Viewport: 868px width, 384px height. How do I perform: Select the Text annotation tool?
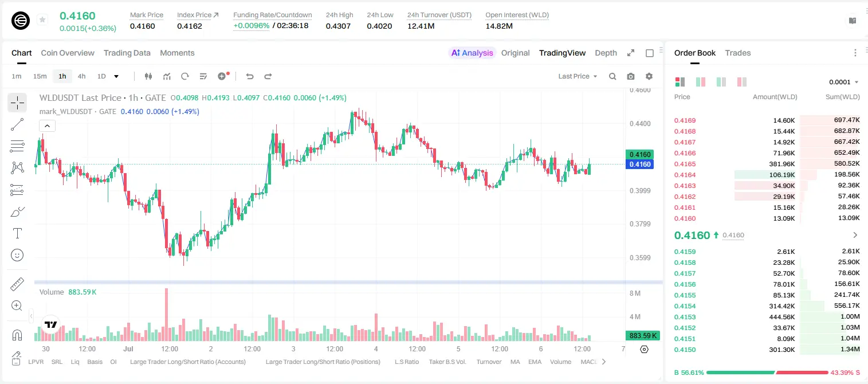17,233
